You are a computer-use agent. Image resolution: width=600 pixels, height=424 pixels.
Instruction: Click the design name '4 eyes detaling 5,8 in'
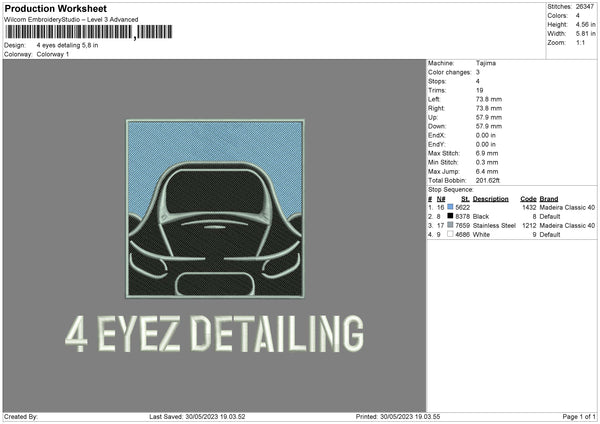pyautogui.click(x=67, y=45)
